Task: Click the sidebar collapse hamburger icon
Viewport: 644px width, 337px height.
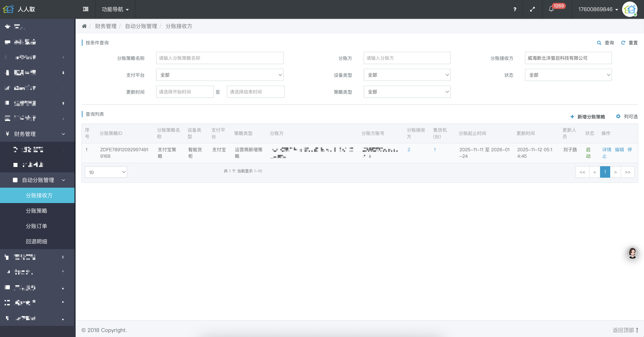Action: point(85,9)
